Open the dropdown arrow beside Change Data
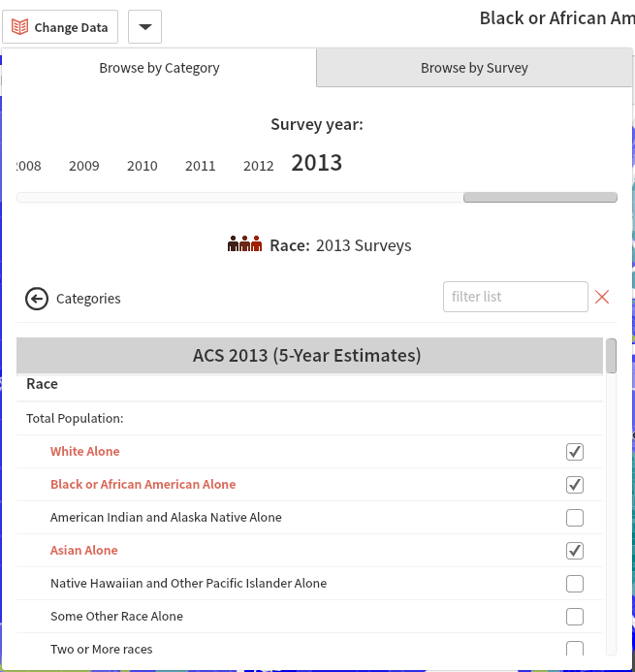The height and width of the screenshot is (672, 635). (144, 27)
